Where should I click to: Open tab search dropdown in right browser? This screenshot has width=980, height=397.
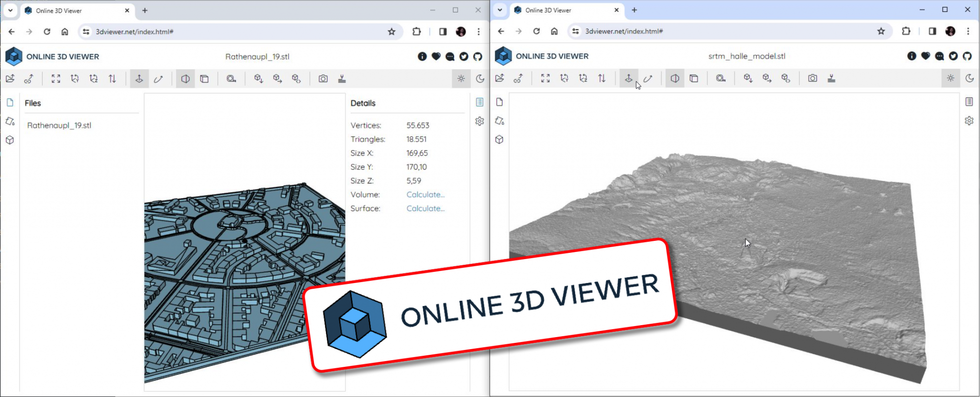pyautogui.click(x=500, y=10)
